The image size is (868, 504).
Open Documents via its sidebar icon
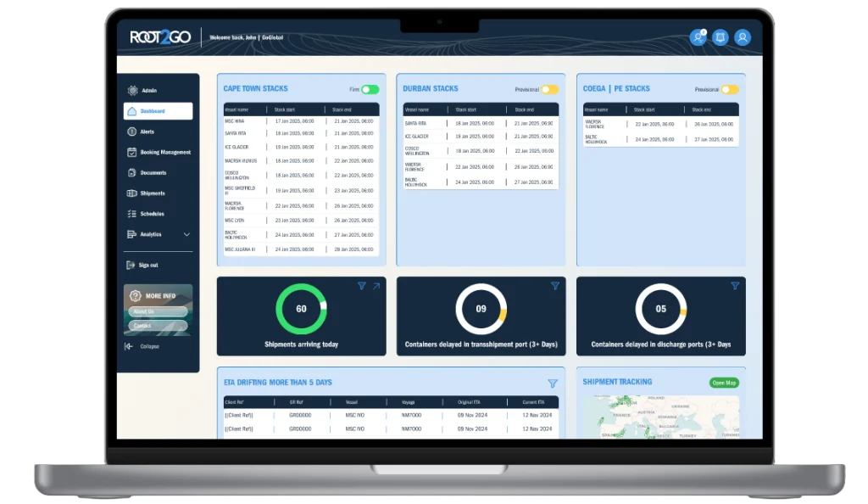click(131, 173)
